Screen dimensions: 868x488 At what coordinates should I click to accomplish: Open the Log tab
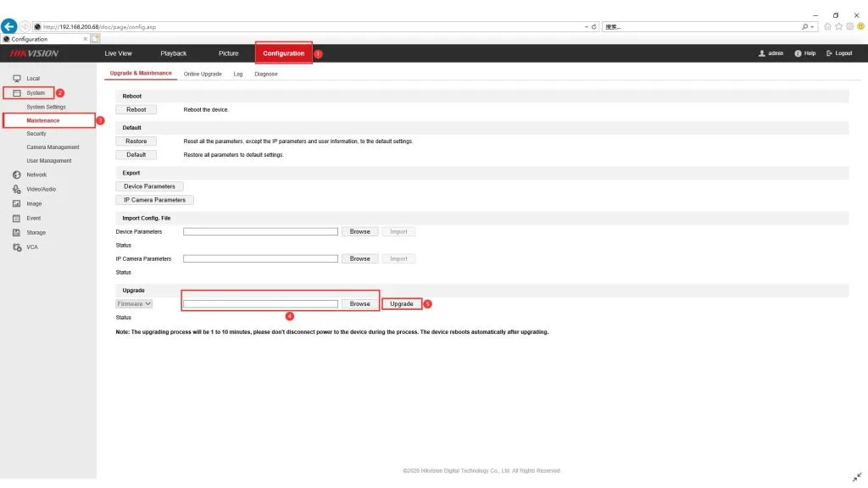point(238,75)
